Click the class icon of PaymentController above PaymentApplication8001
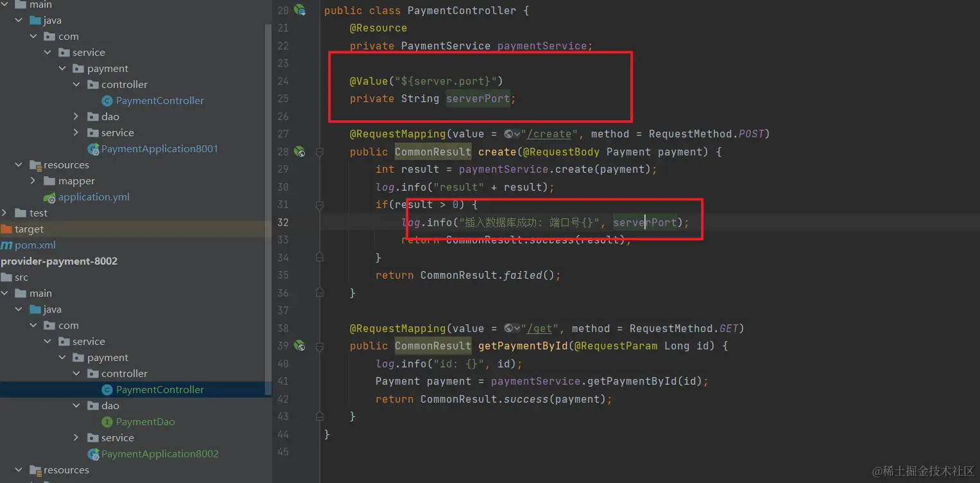 (107, 101)
